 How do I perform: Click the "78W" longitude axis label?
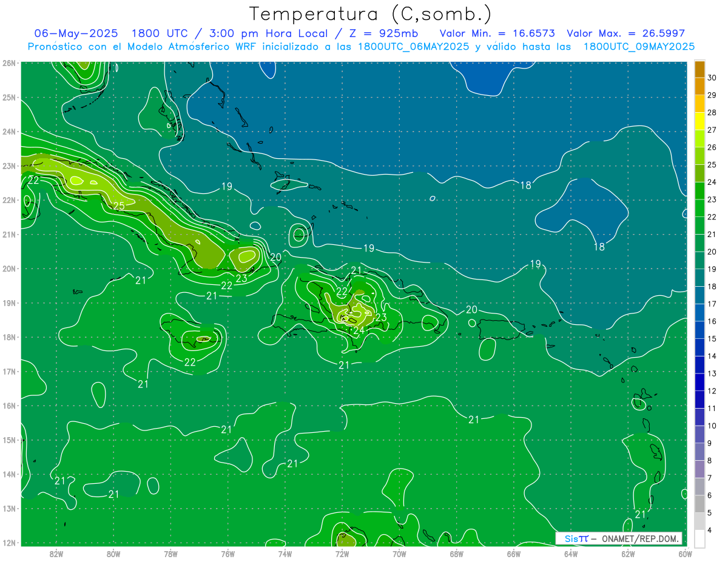point(170,553)
